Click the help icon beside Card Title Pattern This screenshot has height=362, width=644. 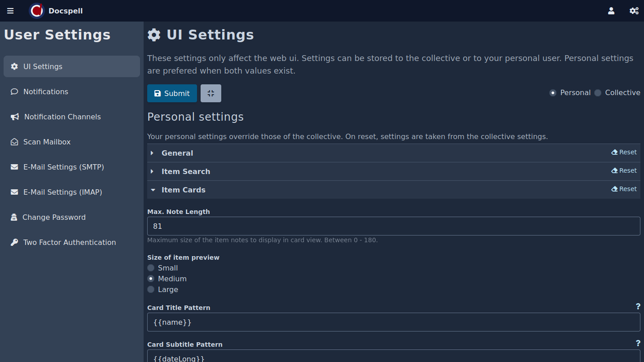pyautogui.click(x=638, y=307)
